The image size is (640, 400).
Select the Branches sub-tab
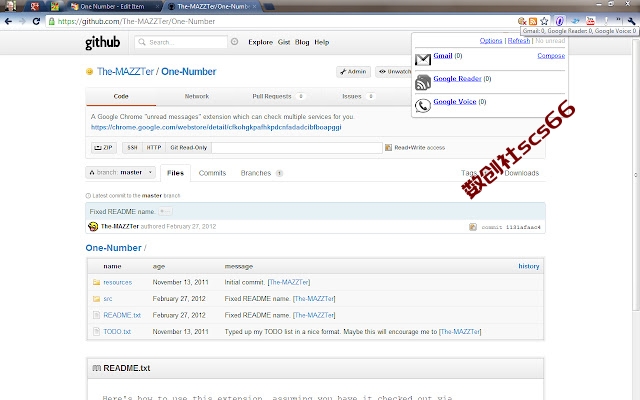coord(262,173)
